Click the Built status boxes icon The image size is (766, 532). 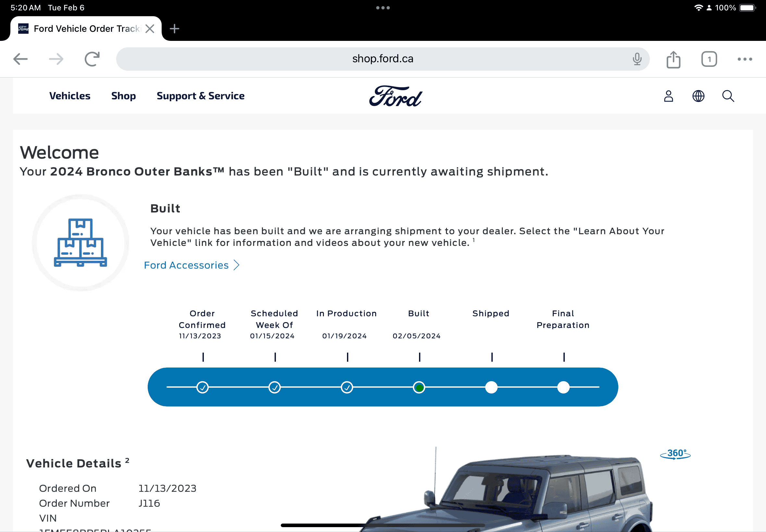point(80,243)
